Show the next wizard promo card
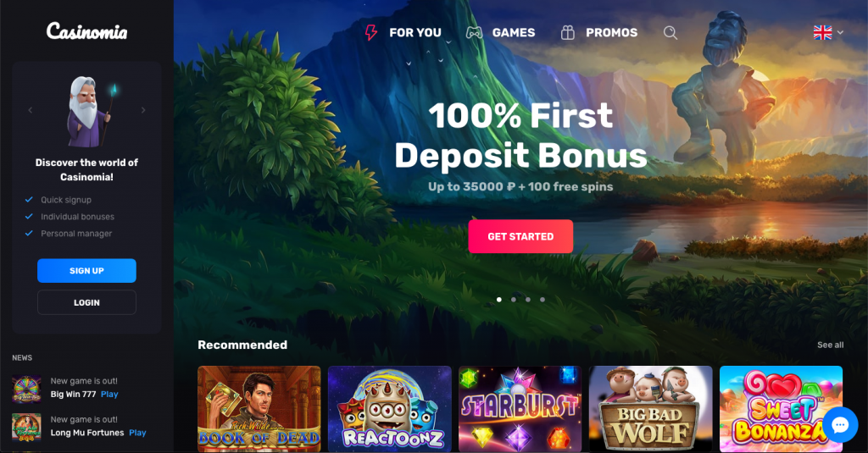This screenshot has height=453, width=868. [143, 110]
